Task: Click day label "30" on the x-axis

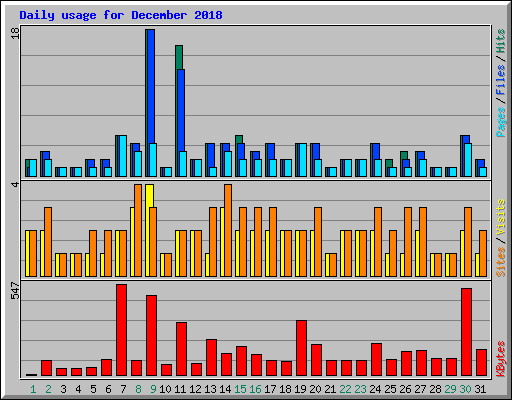Action: tap(465, 389)
